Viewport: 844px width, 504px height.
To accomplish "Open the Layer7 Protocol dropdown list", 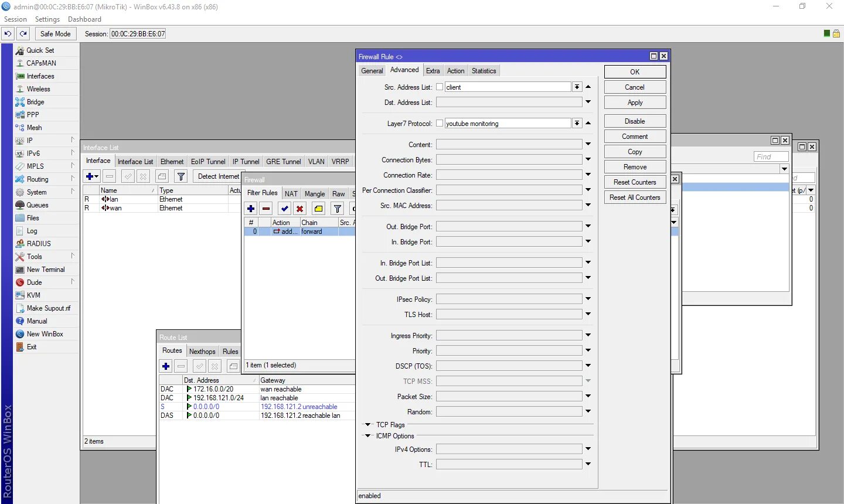I will pyautogui.click(x=577, y=124).
